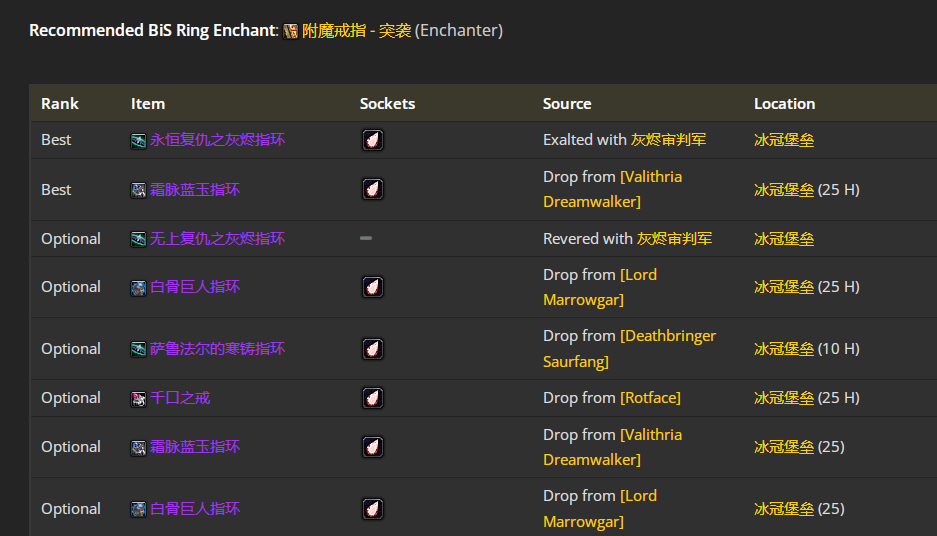Viewport: 937px width, 536px height.
Task: Click the item icon for 永恒复仇之灰烬指环
Action: pos(139,140)
